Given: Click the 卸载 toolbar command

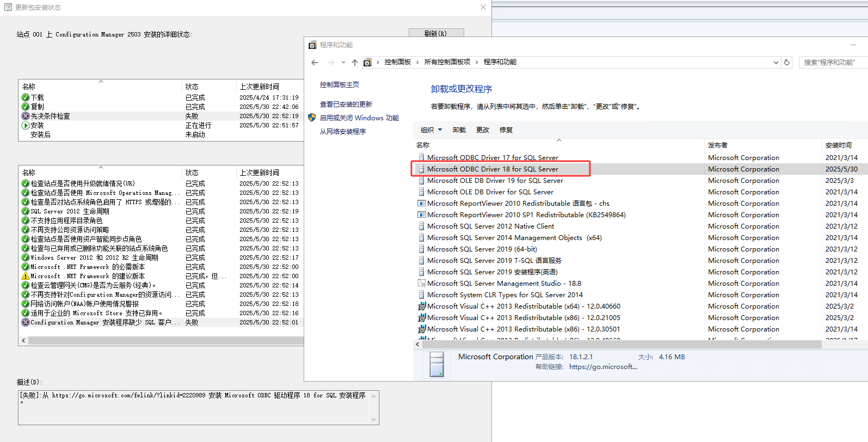Looking at the screenshot, I should tap(459, 130).
